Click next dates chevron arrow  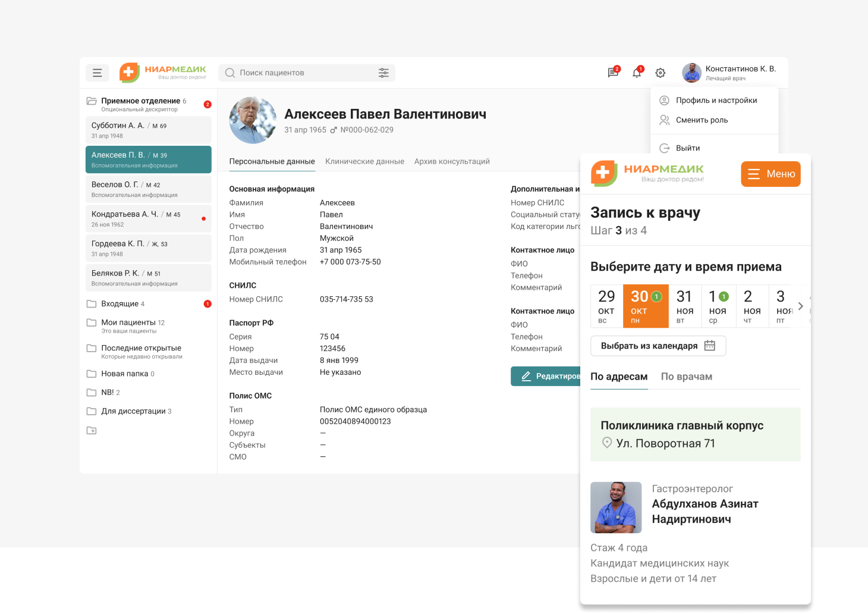click(801, 306)
